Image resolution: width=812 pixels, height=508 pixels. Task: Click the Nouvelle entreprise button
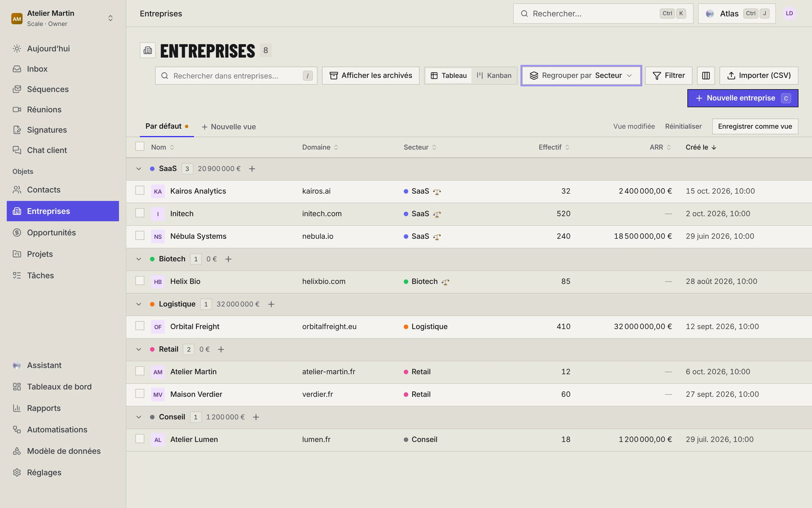[x=743, y=98]
